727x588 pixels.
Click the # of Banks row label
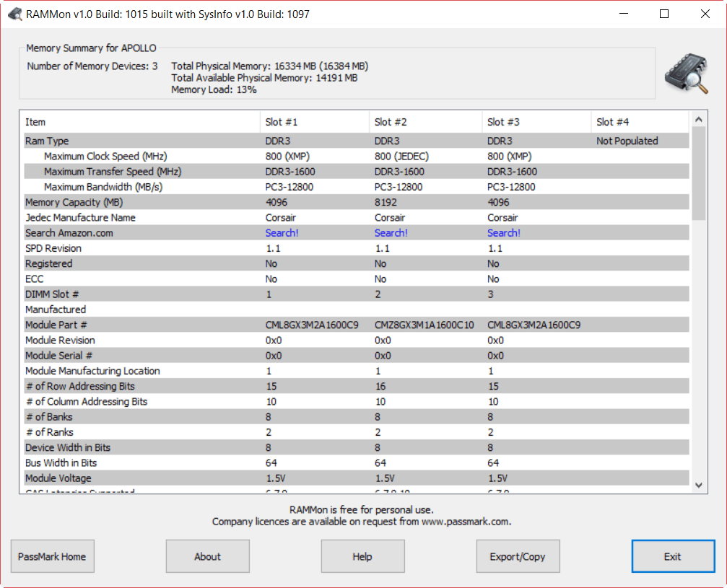[x=49, y=416]
